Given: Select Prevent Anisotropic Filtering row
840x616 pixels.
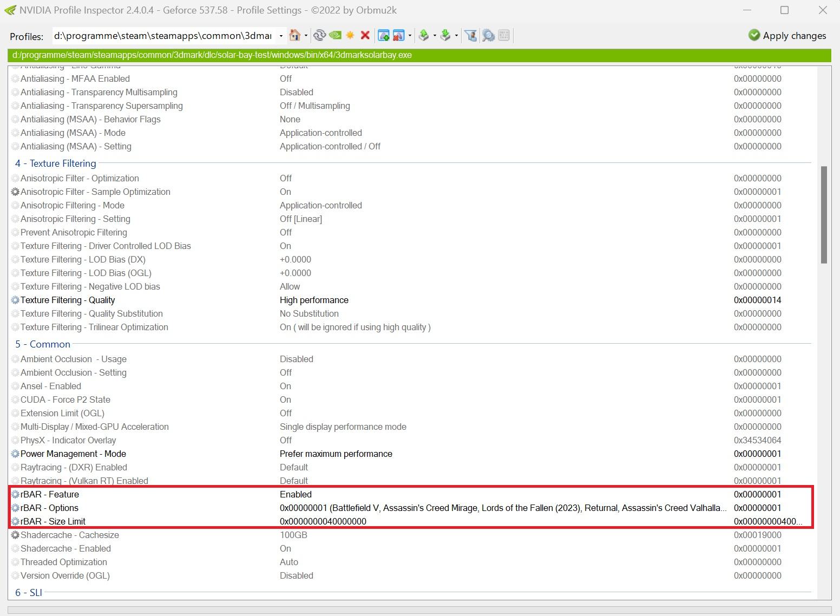Looking at the screenshot, I should (411, 232).
